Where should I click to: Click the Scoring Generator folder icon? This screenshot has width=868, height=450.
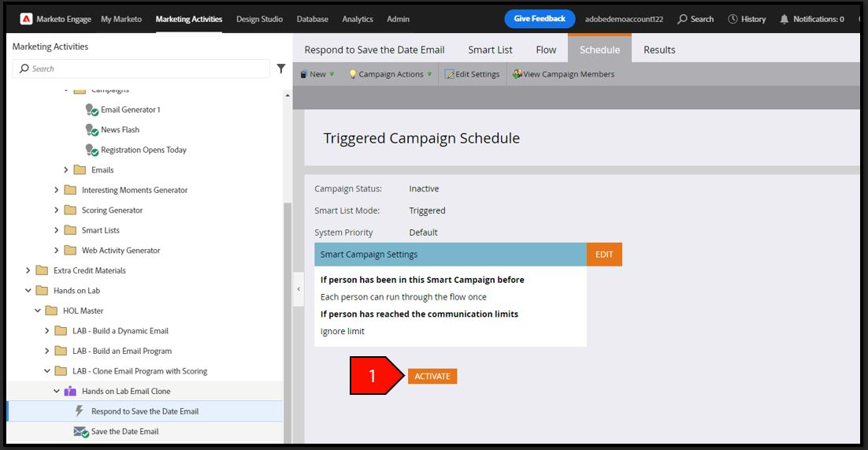pos(70,210)
